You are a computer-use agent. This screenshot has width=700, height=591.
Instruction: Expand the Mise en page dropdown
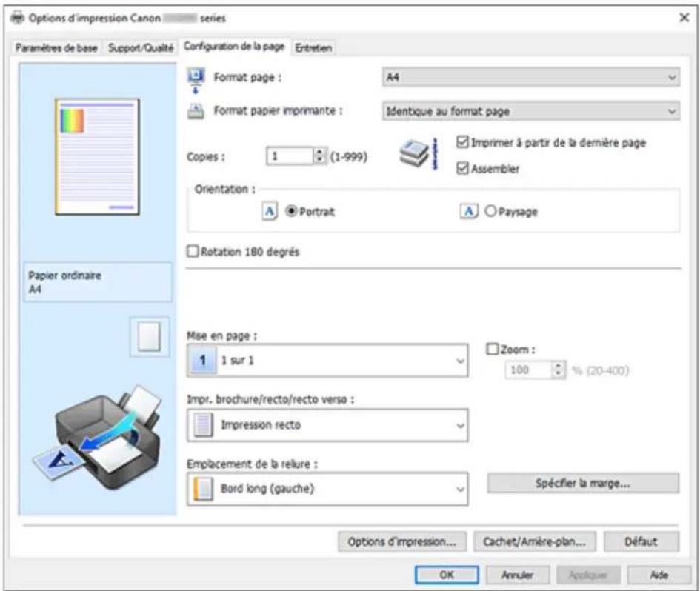click(x=327, y=360)
